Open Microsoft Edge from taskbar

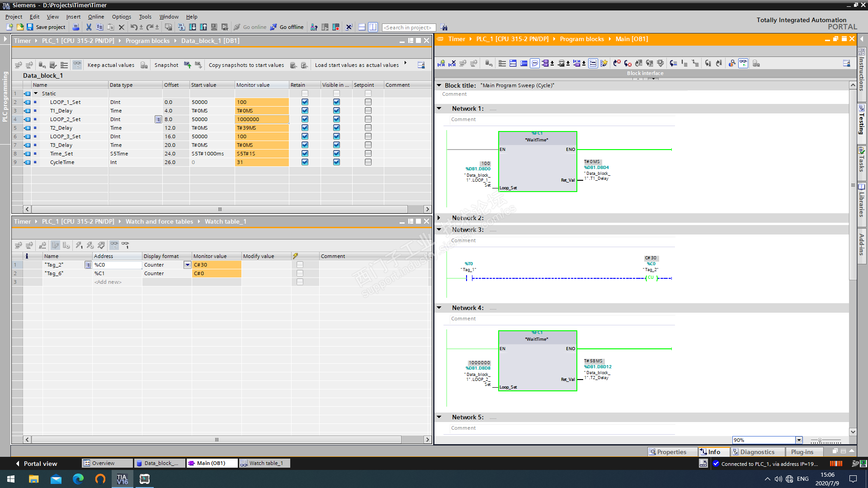coord(78,479)
